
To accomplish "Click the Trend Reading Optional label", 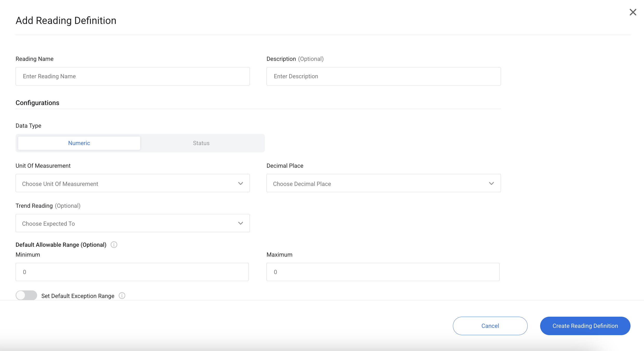I will [48, 206].
